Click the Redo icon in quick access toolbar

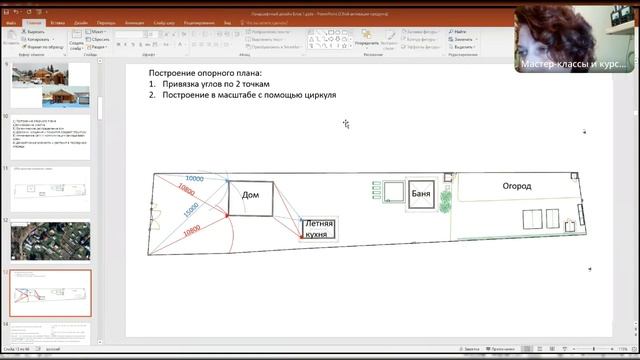click(29, 12)
